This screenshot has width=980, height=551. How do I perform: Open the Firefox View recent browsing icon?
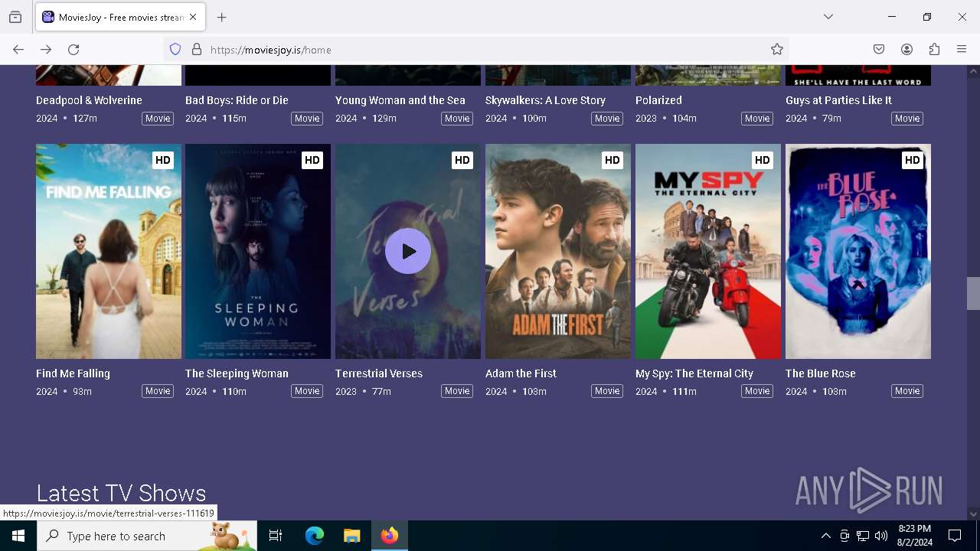(x=15, y=17)
